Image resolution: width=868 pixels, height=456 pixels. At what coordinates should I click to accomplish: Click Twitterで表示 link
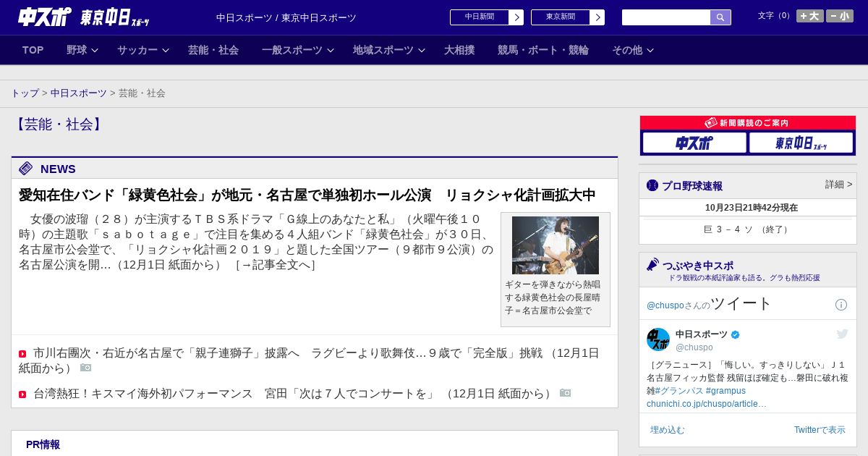[x=820, y=430]
